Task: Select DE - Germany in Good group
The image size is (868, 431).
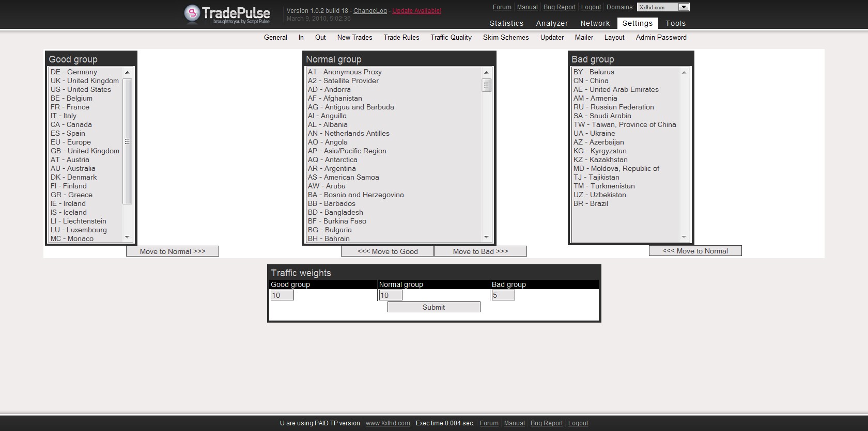Action: pos(74,72)
